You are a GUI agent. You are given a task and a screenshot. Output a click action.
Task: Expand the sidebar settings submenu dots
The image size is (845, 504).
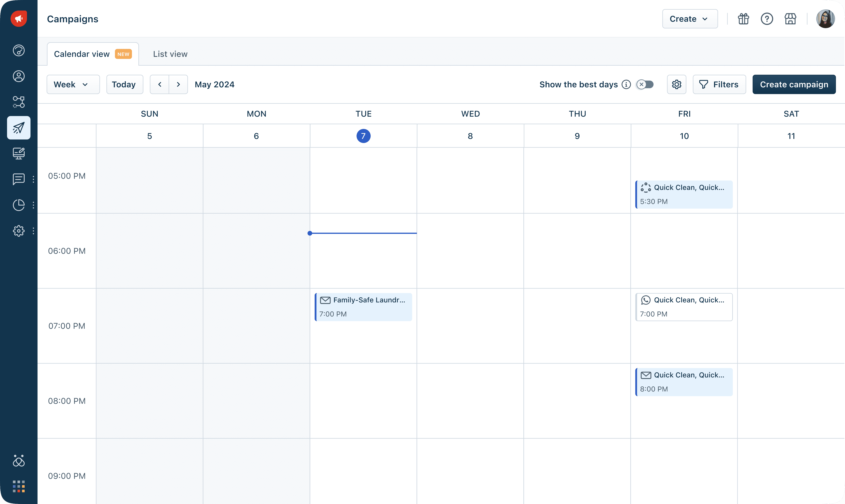(x=33, y=231)
